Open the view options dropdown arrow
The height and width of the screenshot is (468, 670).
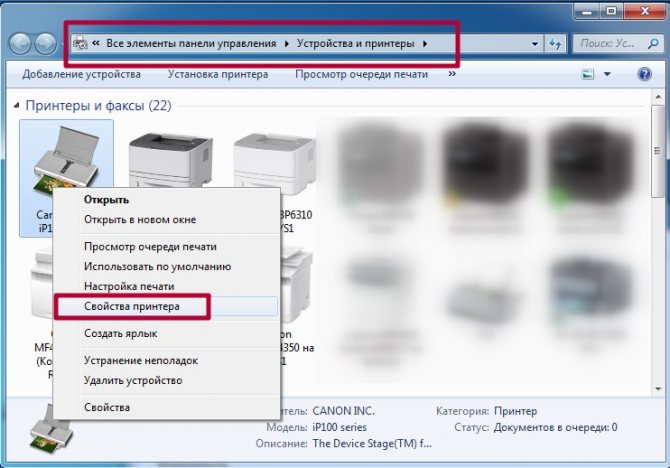click(607, 74)
